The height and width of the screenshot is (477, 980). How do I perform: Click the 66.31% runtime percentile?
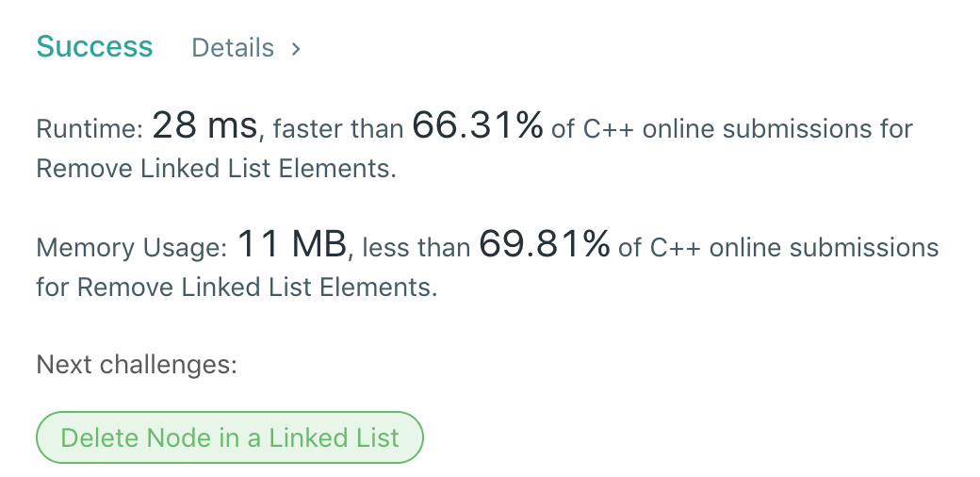pos(477,126)
